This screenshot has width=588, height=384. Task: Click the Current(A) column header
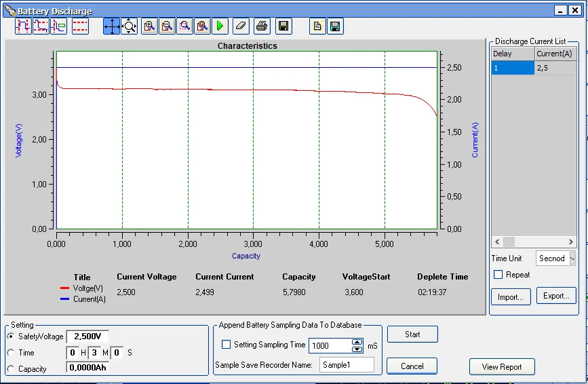point(555,54)
